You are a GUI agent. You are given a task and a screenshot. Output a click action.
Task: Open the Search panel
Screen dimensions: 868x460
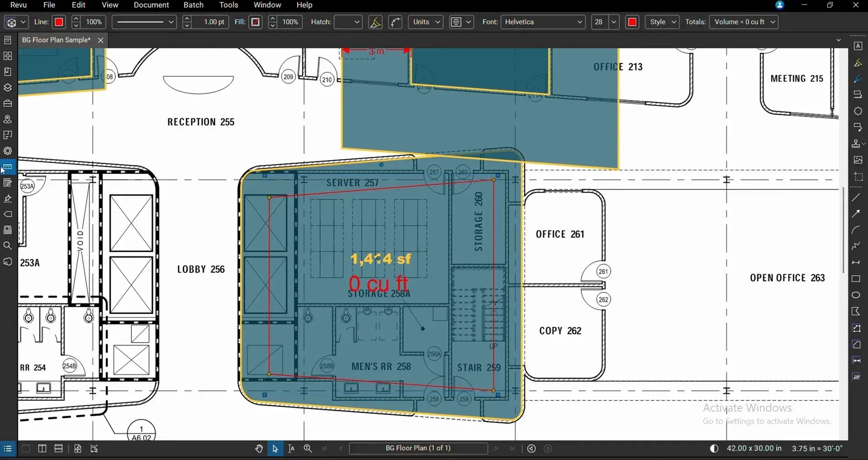[x=8, y=246]
